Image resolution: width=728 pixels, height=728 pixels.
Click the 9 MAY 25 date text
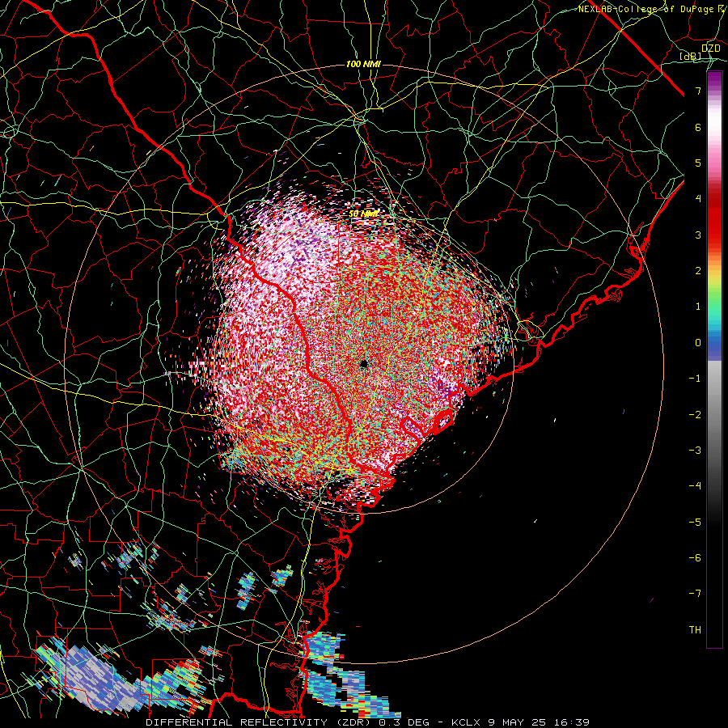pyautogui.click(x=516, y=722)
